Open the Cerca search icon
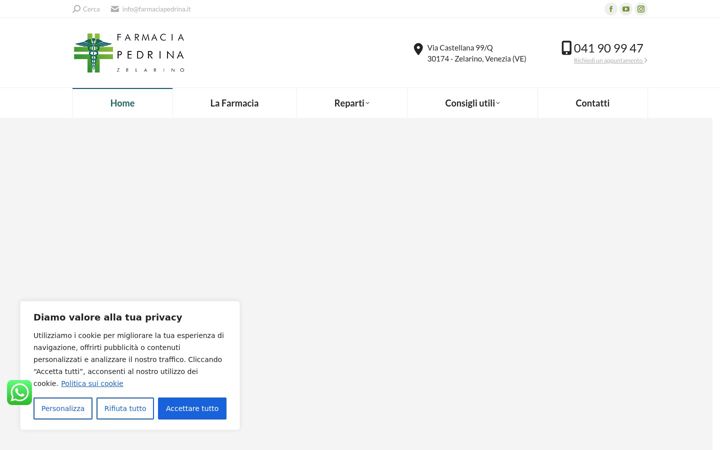The height and width of the screenshot is (450, 720). point(76,9)
